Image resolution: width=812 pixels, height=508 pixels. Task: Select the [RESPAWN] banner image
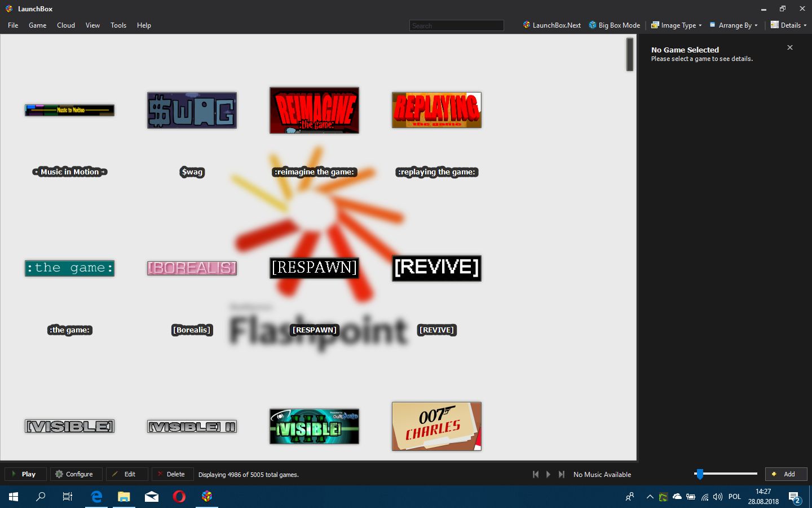click(x=314, y=268)
